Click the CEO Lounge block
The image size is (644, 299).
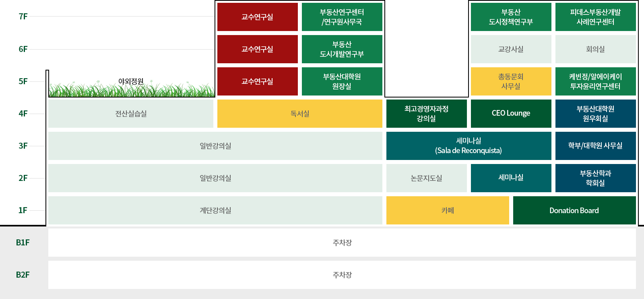click(511, 114)
